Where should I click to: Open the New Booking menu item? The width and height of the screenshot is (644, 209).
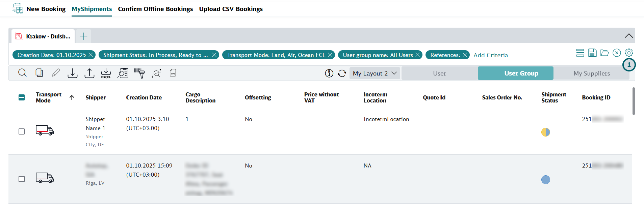tap(46, 9)
